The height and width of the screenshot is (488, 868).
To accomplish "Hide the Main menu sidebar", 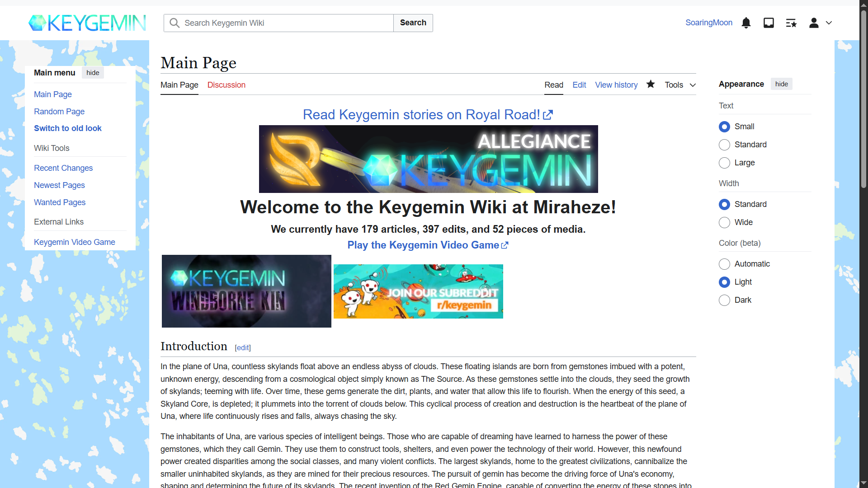I will pos(93,73).
